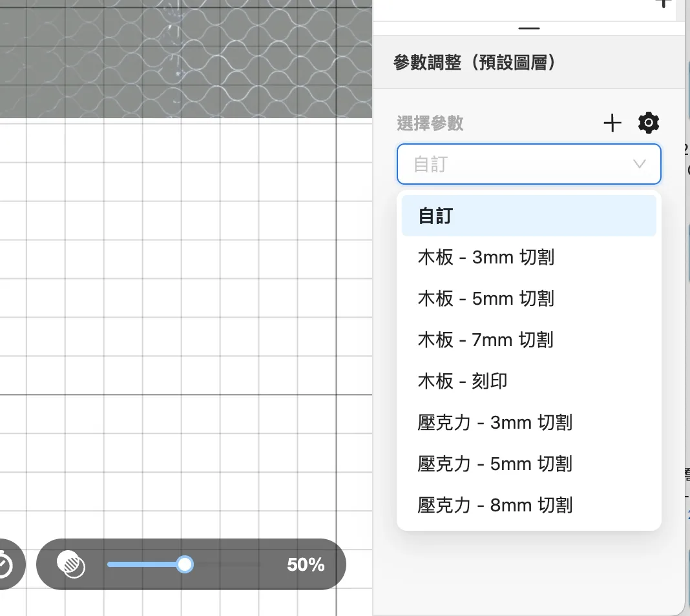Choose 木板 - 3mm 切割 preset
The height and width of the screenshot is (616, 690).
click(486, 257)
